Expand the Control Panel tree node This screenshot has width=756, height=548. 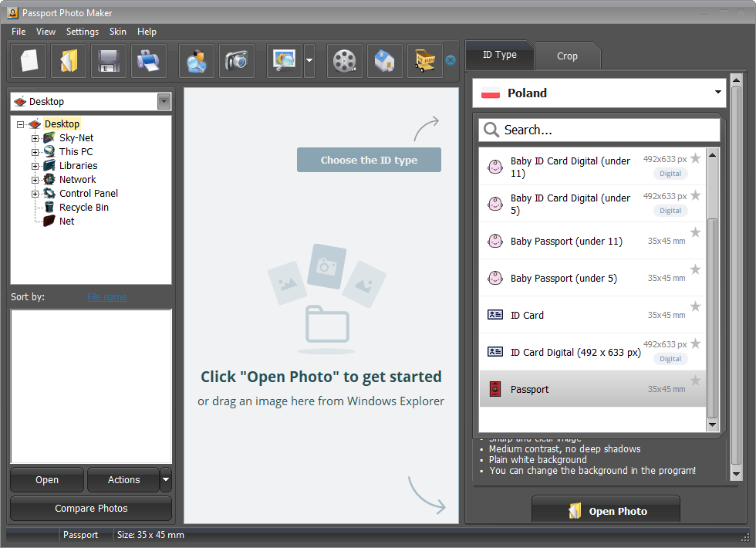click(x=35, y=195)
